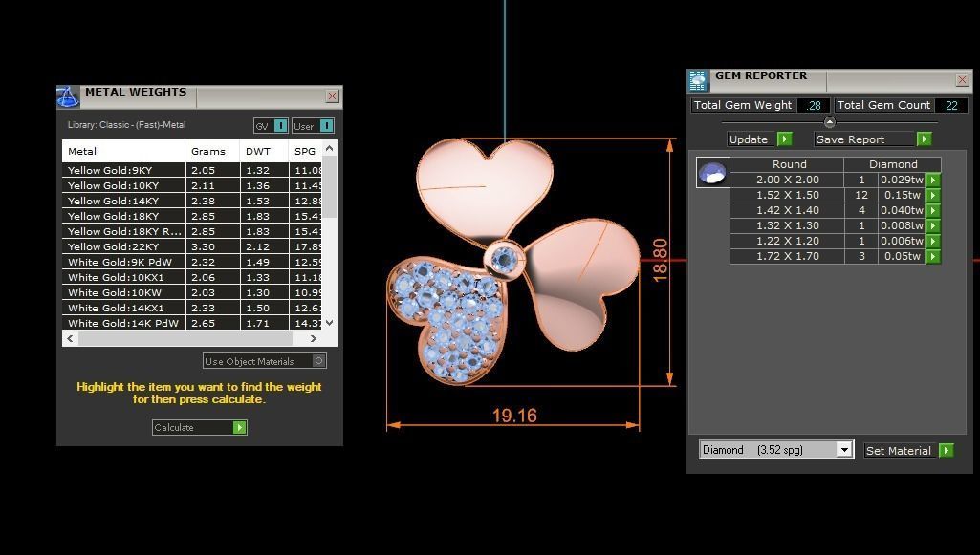
Task: Select the White Gold:14K PdW row
Action: coord(192,323)
